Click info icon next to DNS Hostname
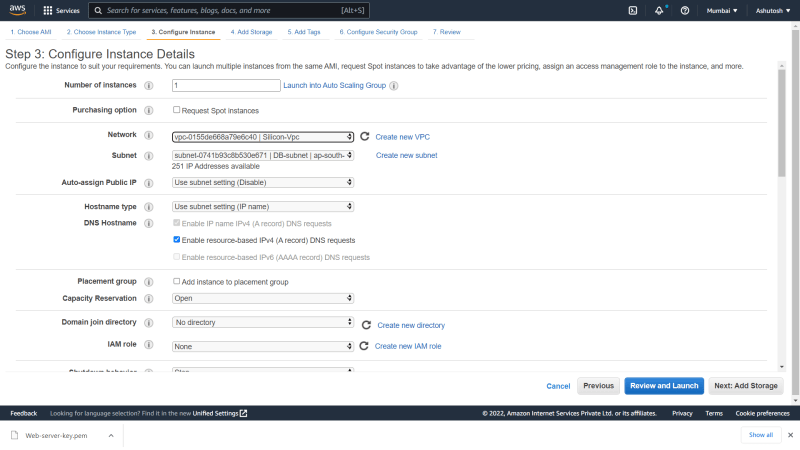 tap(148, 223)
